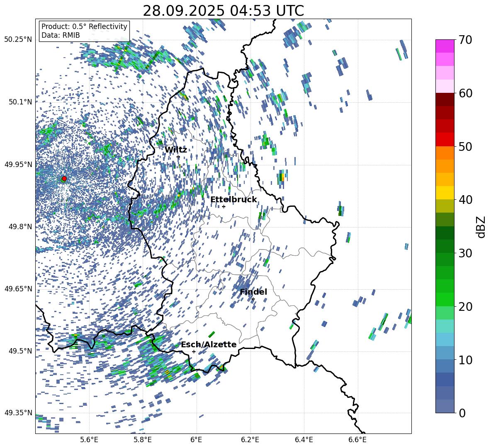Image resolution: width=491 pixels, height=448 pixels.
Task: Click the 40 tick on colorbar
Action: point(465,200)
